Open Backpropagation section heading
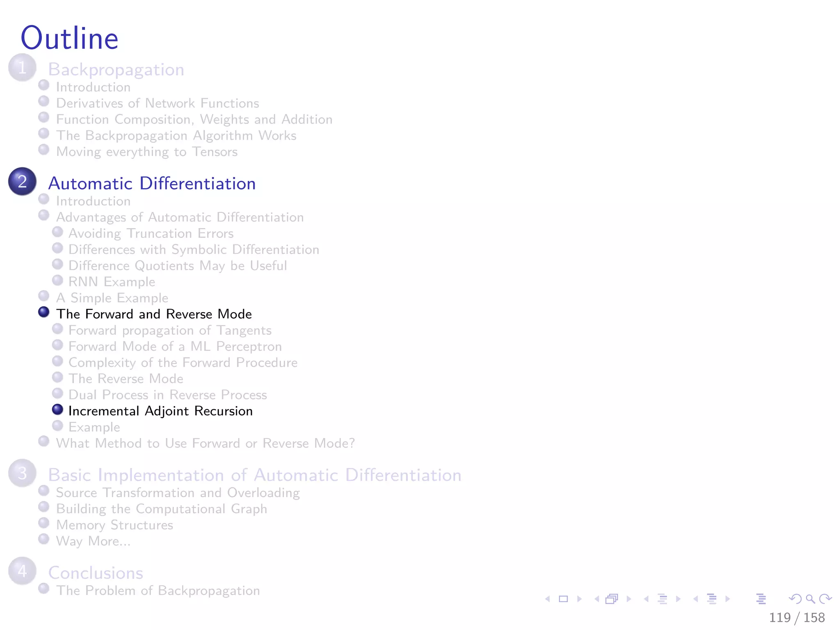This screenshot has width=840, height=630. [x=116, y=70]
